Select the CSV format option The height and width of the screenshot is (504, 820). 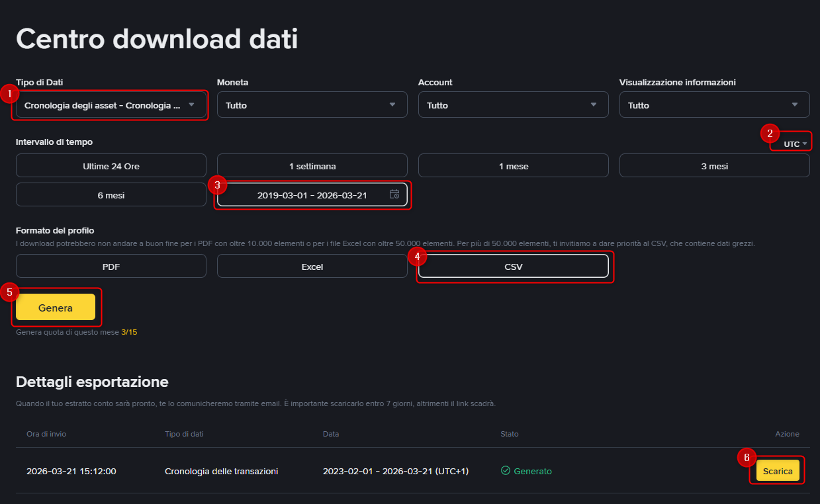point(514,266)
